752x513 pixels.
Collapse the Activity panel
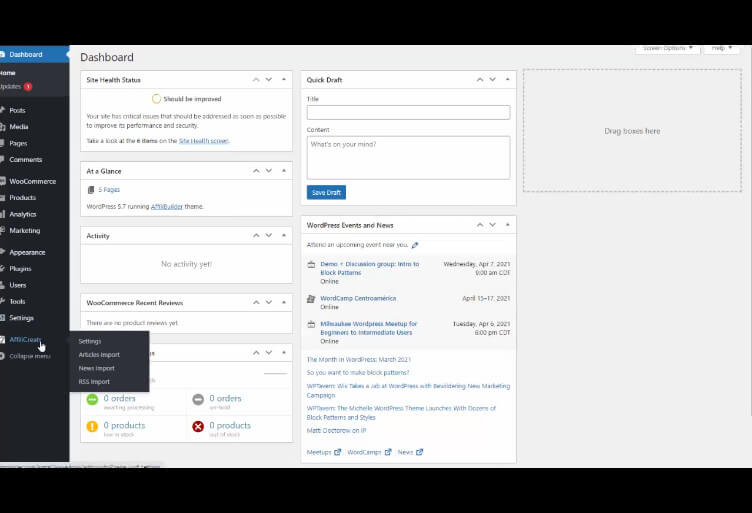click(284, 235)
